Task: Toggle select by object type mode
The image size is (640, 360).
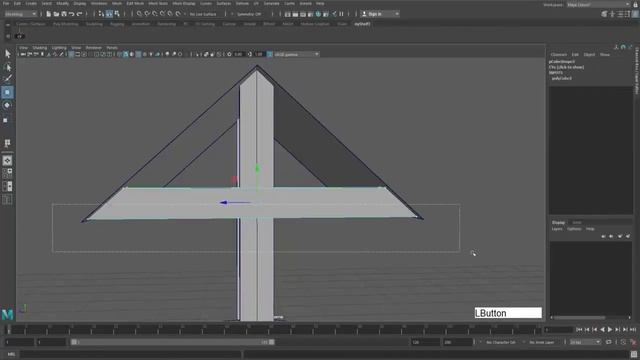Action: 109,14
